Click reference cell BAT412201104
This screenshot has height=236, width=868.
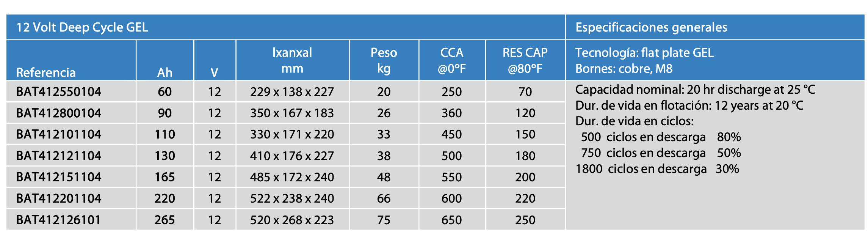(x=59, y=198)
